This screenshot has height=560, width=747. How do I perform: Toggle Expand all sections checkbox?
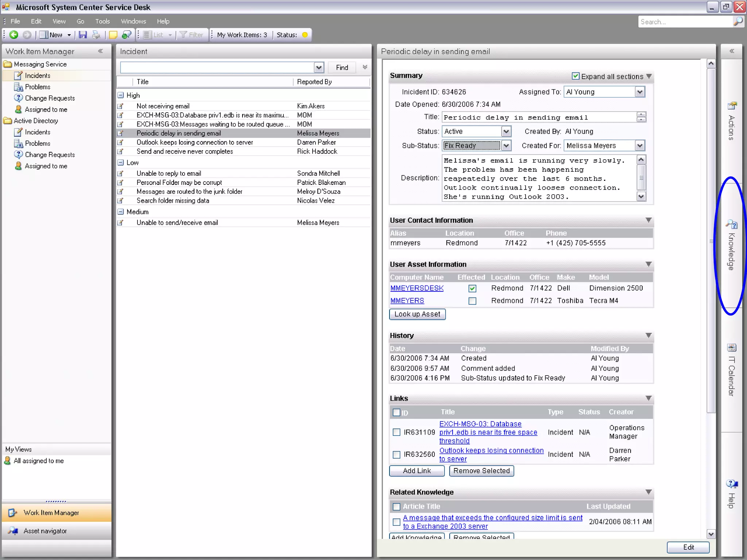576,76
